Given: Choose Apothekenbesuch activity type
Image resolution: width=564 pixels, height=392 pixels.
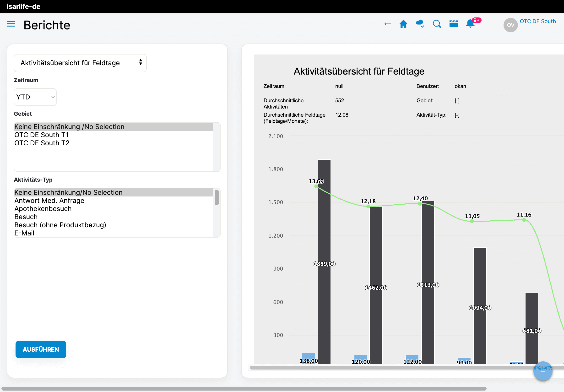Looking at the screenshot, I should 43,209.
